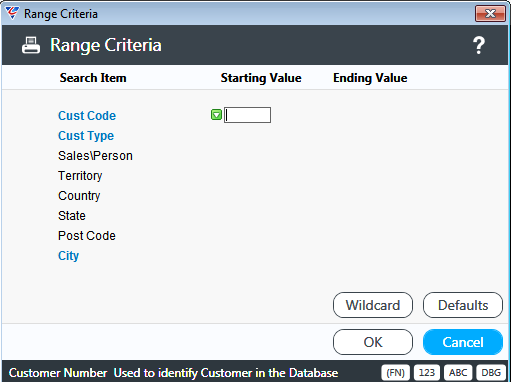Toggle the (FN) status bar indicator
The image size is (511, 382).
395,373
